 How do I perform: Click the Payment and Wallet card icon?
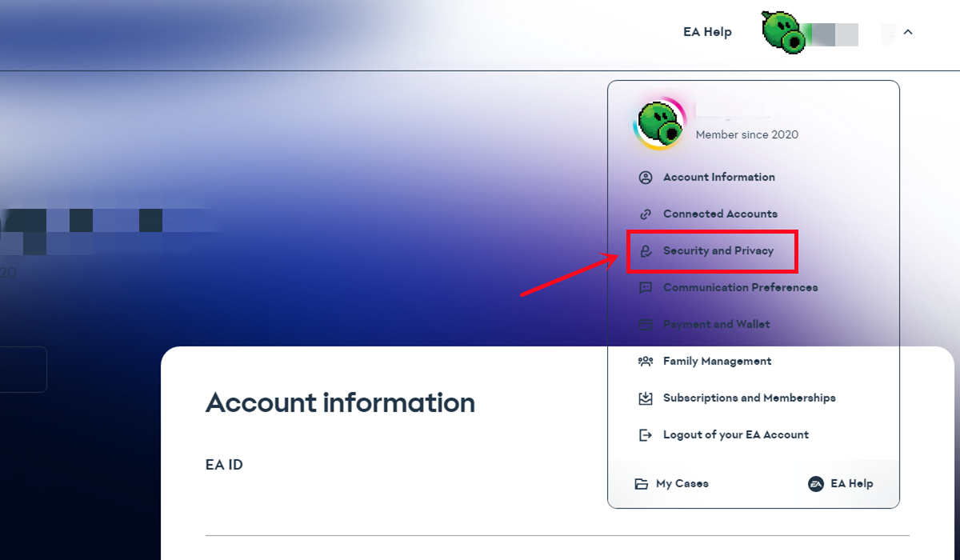point(646,325)
